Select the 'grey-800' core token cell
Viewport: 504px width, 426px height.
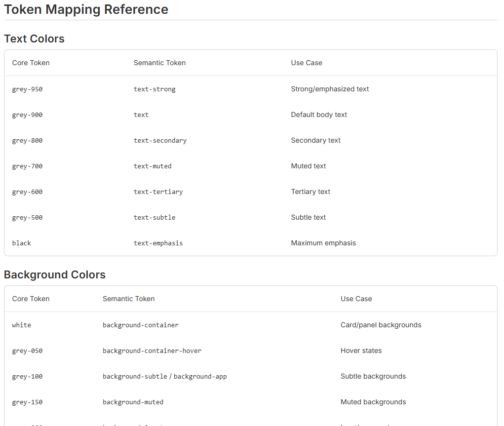(x=27, y=141)
